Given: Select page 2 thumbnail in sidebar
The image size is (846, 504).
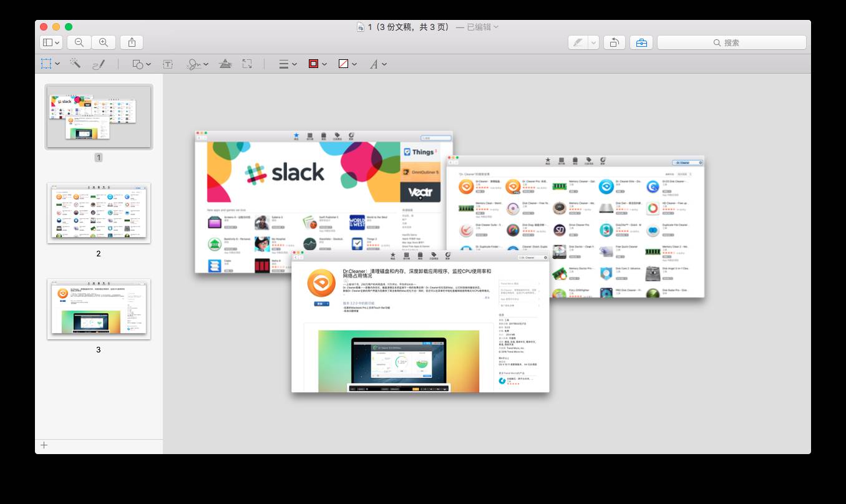Looking at the screenshot, I should 99,213.
